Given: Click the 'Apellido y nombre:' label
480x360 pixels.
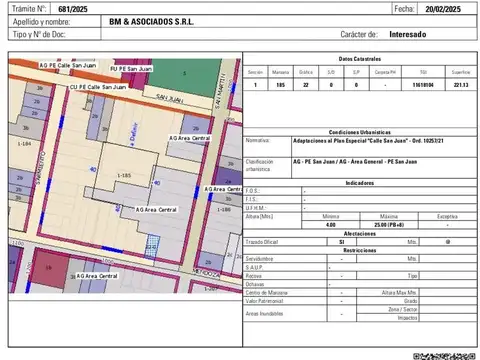Looking at the screenshot, I should (41, 22).
